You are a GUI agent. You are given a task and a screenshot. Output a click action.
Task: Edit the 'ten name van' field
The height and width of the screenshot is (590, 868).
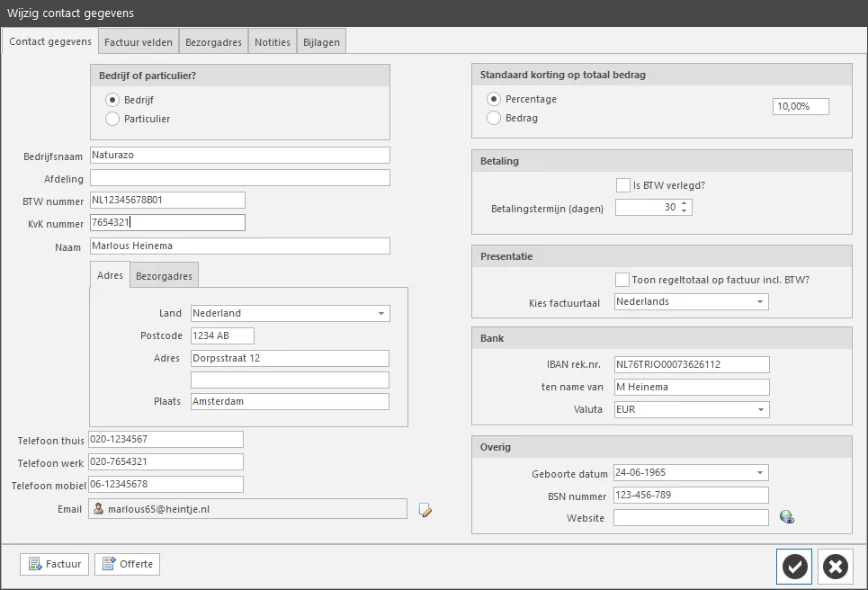[692, 387]
